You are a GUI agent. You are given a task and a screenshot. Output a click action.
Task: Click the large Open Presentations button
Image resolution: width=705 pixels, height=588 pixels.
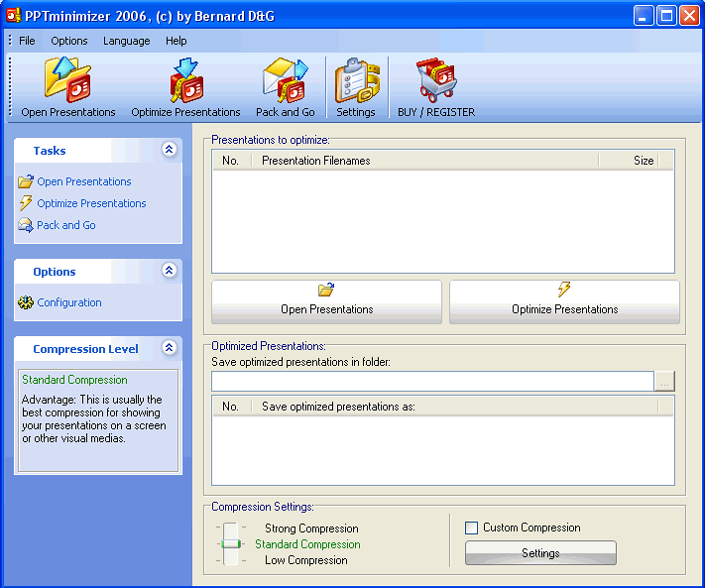(x=327, y=301)
